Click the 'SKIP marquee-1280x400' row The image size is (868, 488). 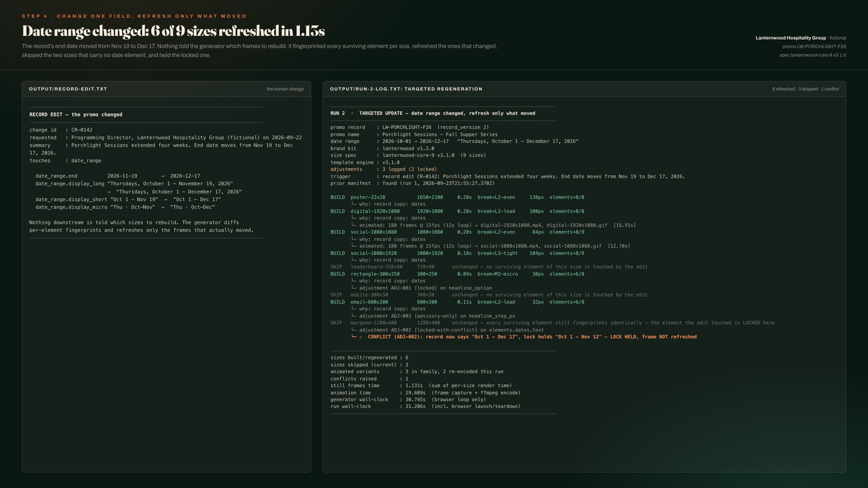pyautogui.click(x=552, y=323)
